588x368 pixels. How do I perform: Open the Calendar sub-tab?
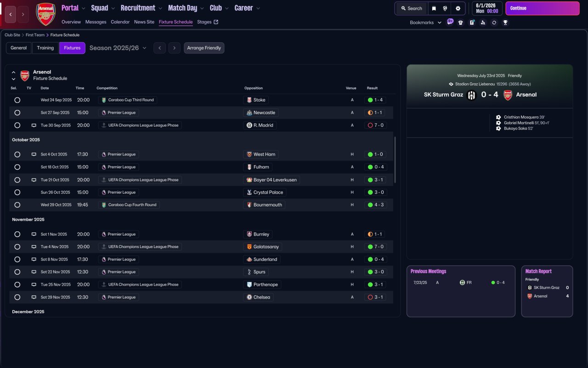(120, 22)
